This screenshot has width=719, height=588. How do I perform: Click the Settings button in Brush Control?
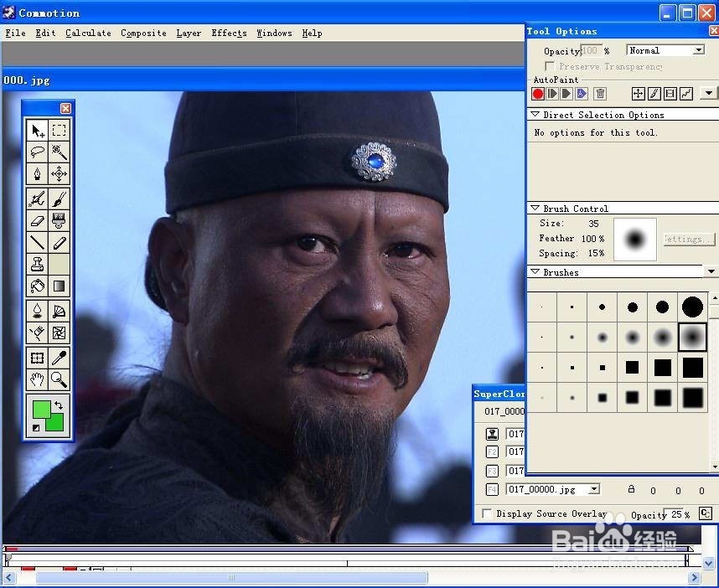point(687,239)
